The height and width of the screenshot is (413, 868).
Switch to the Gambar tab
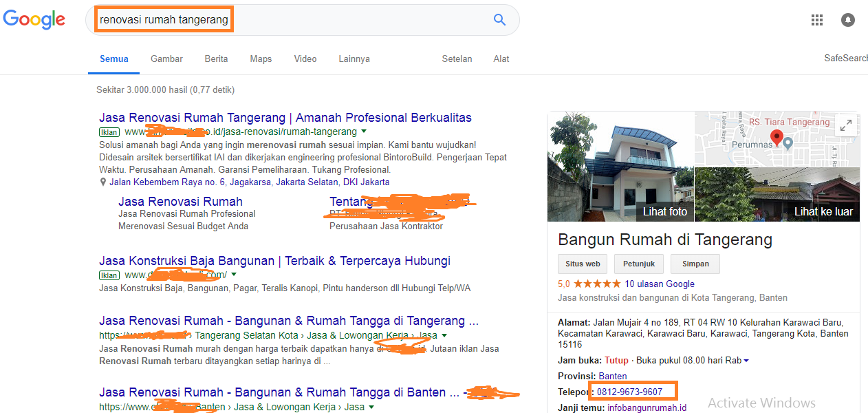tap(166, 59)
